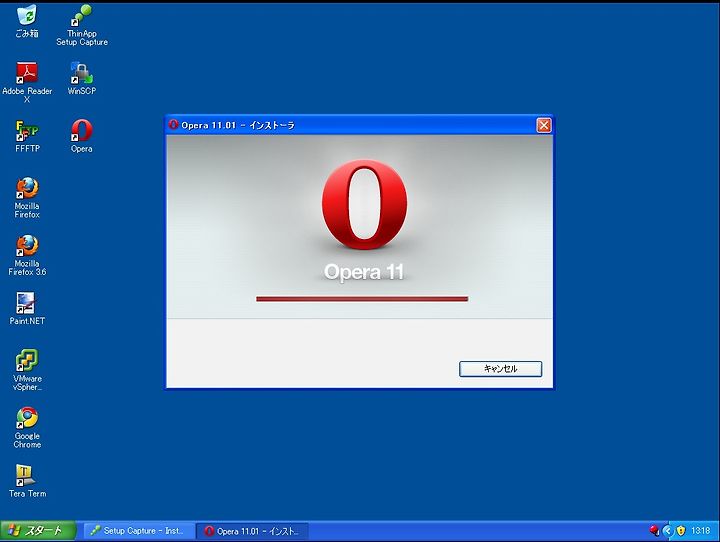Image resolution: width=720 pixels, height=542 pixels.
Task: Click the Tera Term desktop shortcut
Action: point(27,481)
